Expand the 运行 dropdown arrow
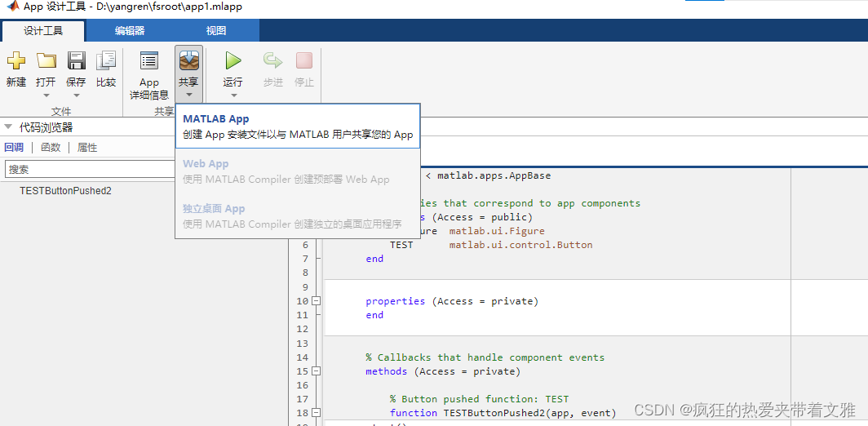Viewport: 868px width, 426px height. tap(233, 95)
